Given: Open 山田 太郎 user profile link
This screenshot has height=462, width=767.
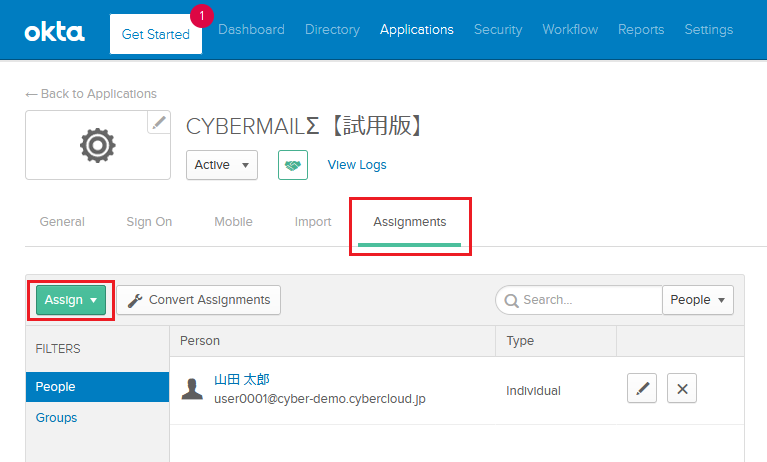Looking at the screenshot, I should 242,380.
